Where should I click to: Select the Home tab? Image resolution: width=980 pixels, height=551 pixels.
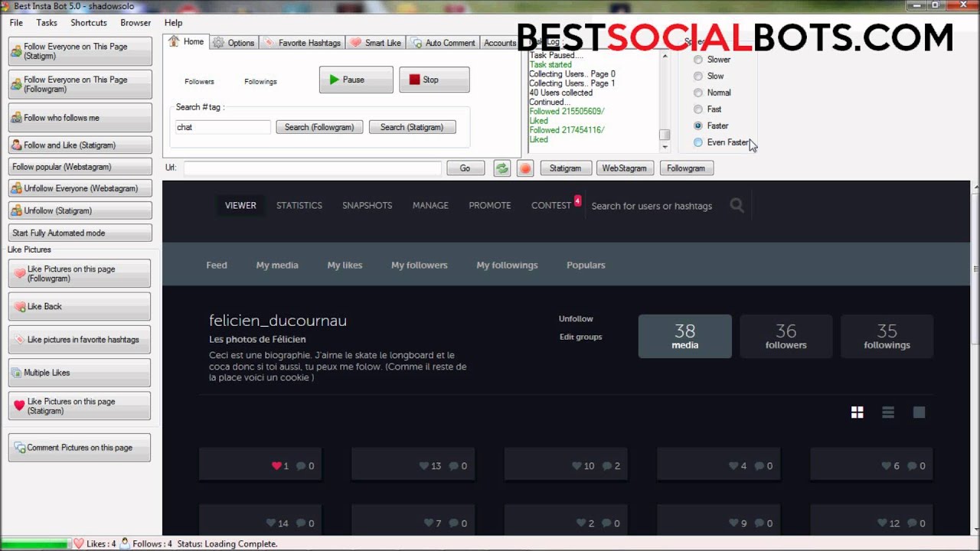[x=187, y=41]
